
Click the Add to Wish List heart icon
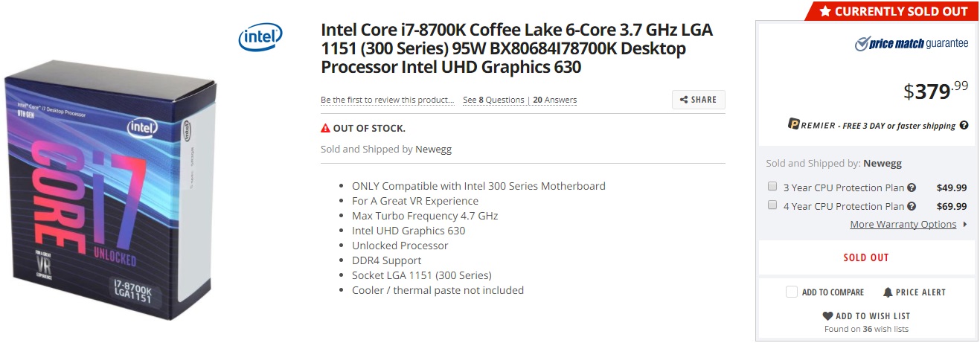[x=827, y=316]
